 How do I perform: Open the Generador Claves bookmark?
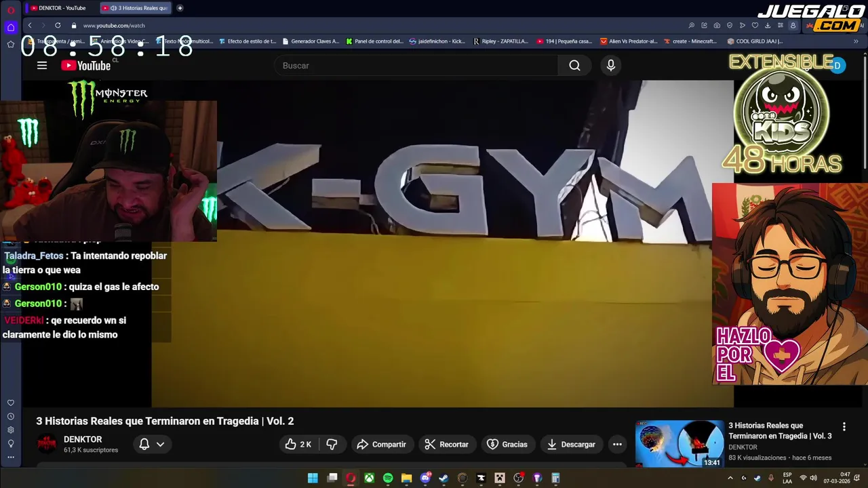(311, 41)
